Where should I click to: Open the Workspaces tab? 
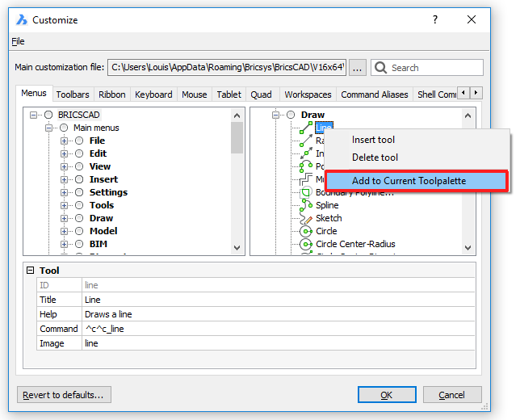[x=308, y=94]
